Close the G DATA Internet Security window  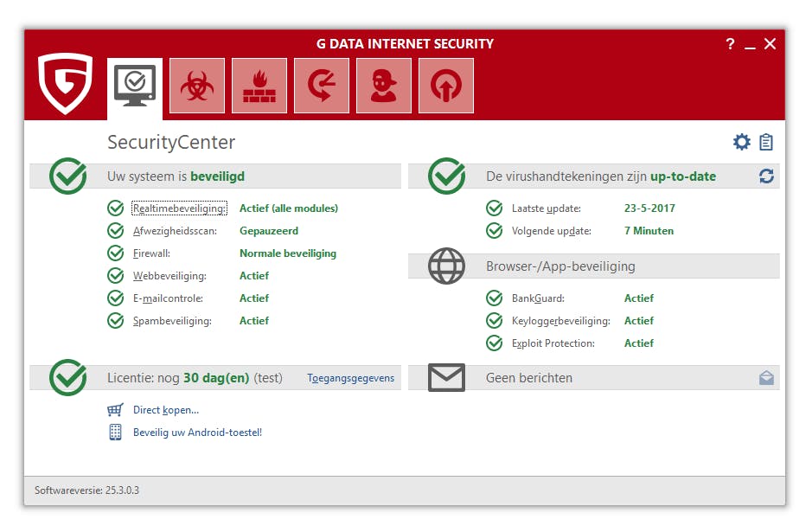770,44
